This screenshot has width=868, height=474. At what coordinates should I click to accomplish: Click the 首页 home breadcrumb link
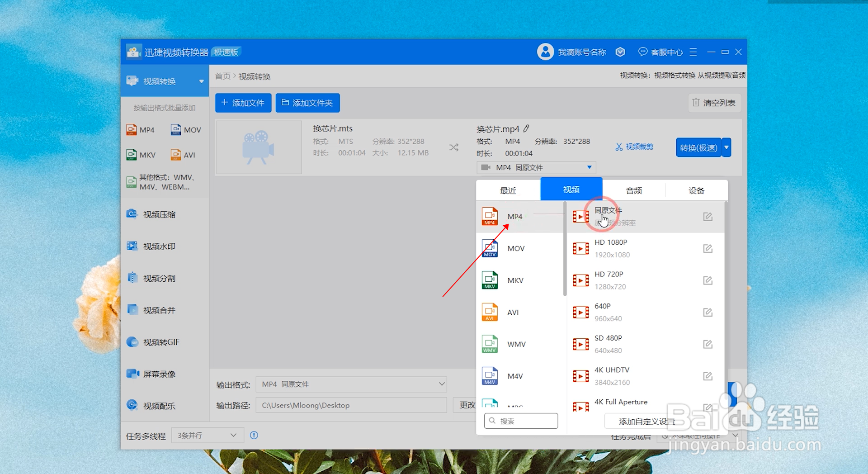click(x=222, y=76)
